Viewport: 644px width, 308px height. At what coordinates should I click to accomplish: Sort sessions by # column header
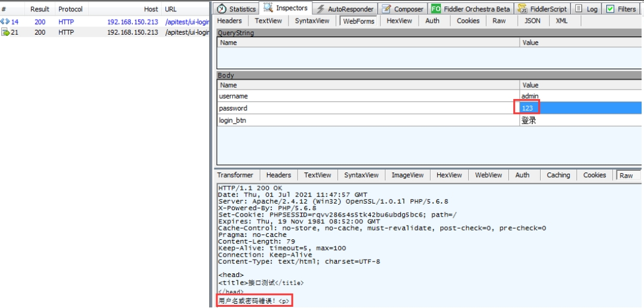tap(13, 9)
